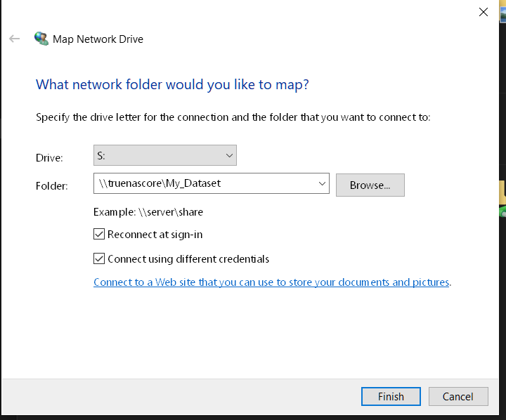Open the Drive letter dropdown showing S:

[x=165, y=155]
